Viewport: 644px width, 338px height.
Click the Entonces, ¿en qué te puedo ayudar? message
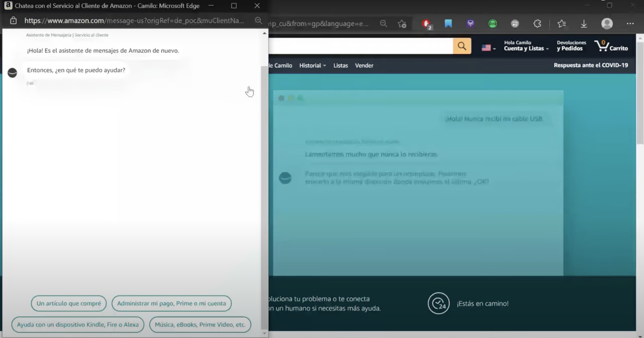pyautogui.click(x=76, y=70)
